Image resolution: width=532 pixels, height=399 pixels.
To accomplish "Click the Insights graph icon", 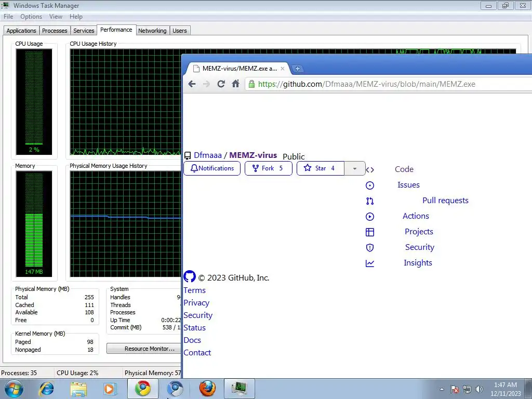I will tap(370, 263).
